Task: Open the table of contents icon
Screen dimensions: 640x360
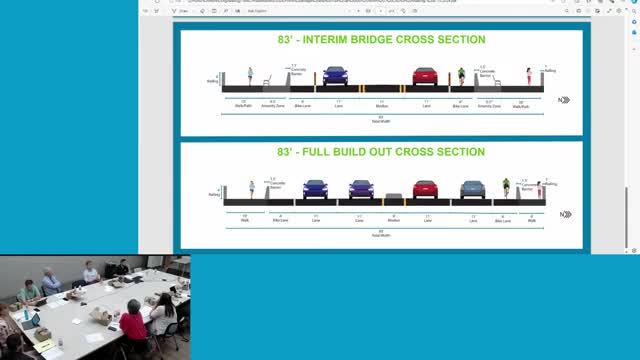Action: click(x=145, y=11)
